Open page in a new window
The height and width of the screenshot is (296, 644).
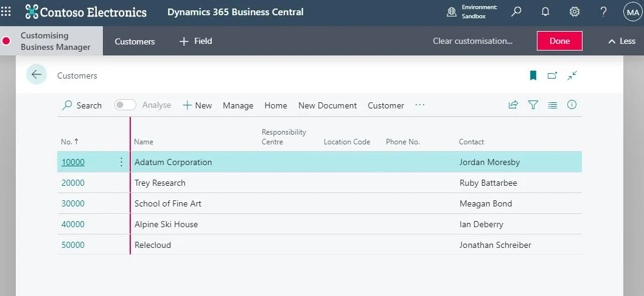553,76
